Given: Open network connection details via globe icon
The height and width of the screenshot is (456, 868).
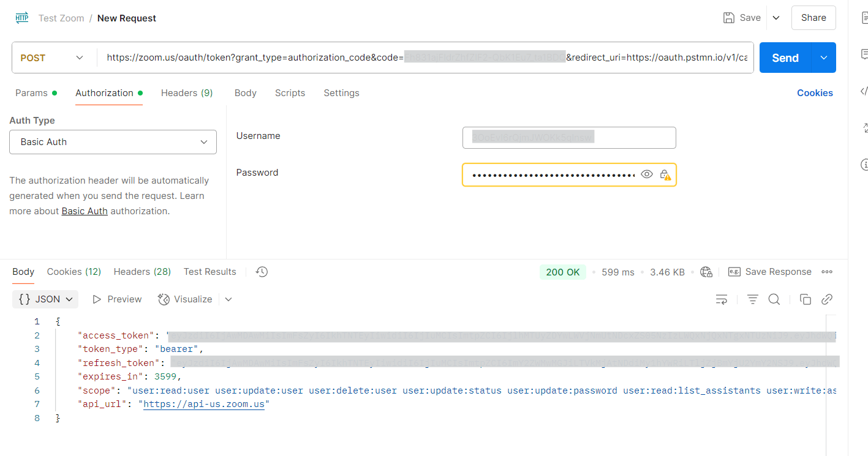Looking at the screenshot, I should coord(706,271).
